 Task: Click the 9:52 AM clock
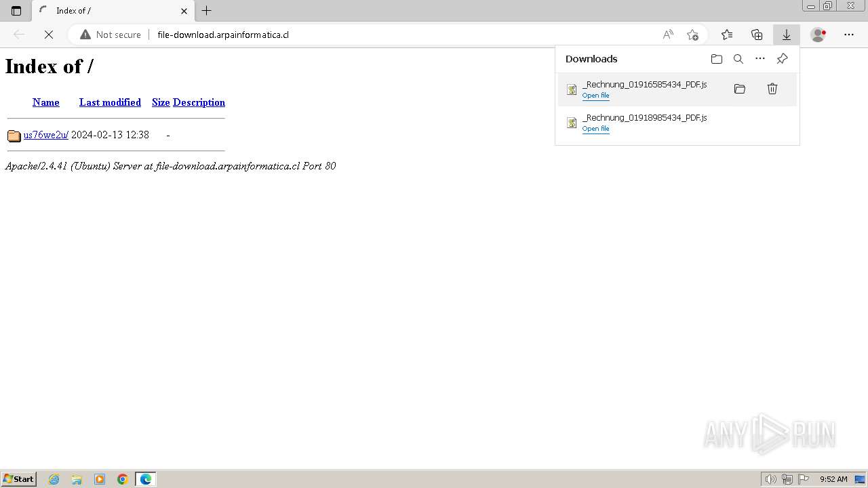click(833, 479)
